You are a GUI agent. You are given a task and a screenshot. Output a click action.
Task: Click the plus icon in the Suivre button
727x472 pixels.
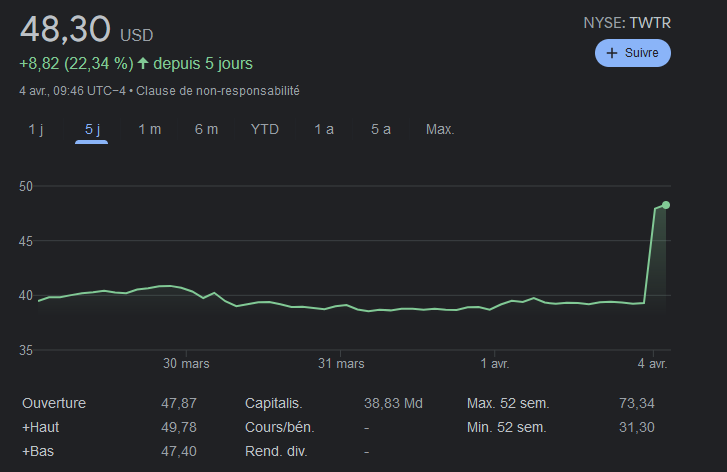[x=612, y=53]
